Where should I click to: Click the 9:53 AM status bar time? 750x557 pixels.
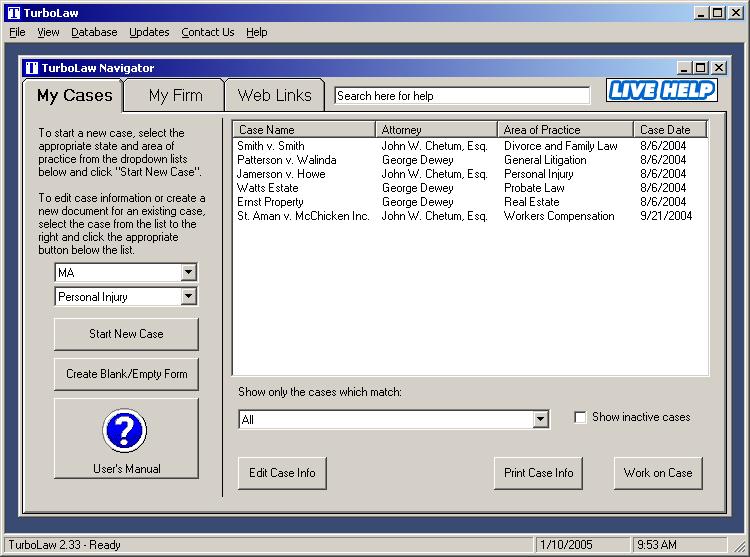tap(657, 545)
